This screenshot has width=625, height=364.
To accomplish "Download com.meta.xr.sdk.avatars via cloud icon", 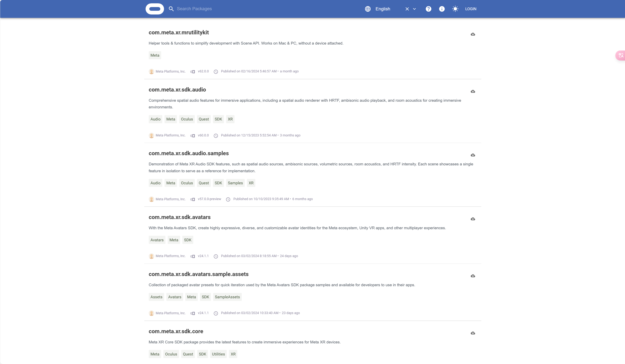I will (473, 219).
